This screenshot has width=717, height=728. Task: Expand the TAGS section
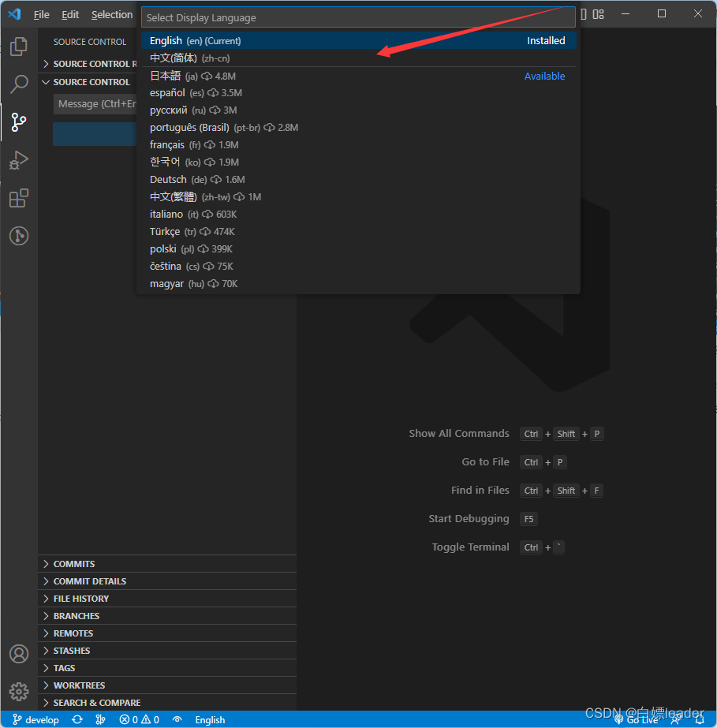(167, 668)
